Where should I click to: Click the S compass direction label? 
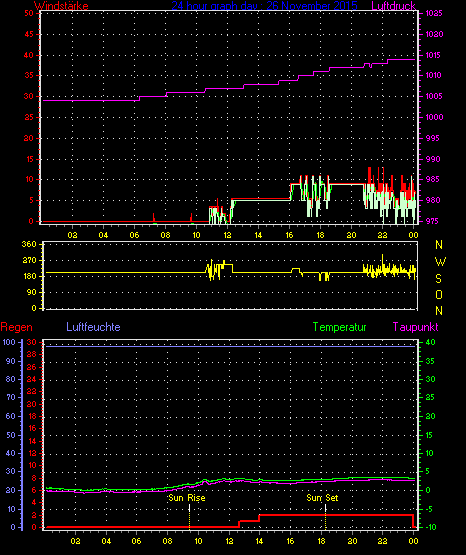(438, 279)
